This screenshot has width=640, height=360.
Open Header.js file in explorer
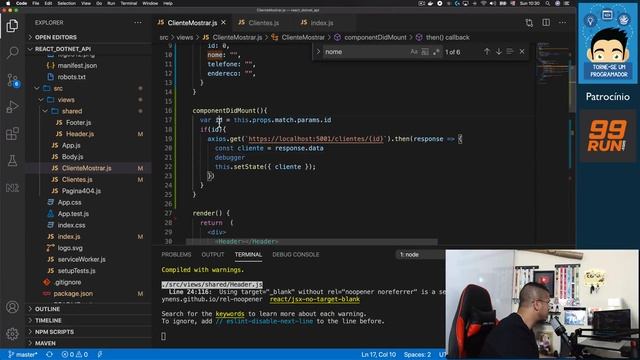80,134
